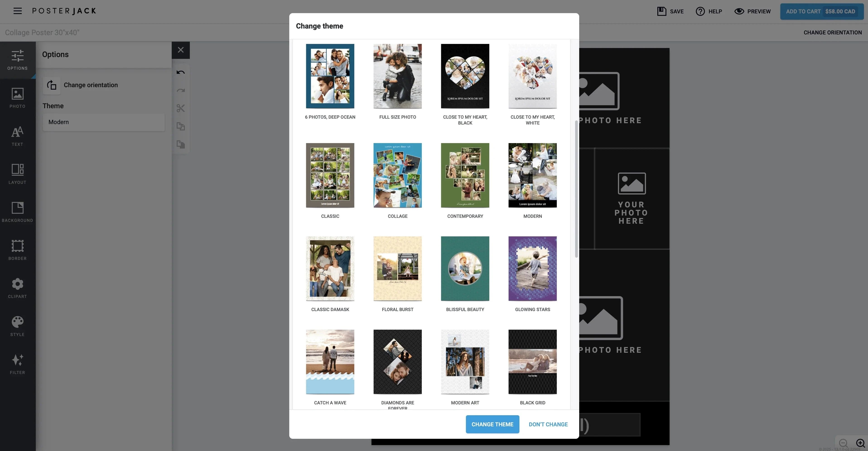Click the zoom out magnifier icon
The height and width of the screenshot is (451, 868).
pos(843,443)
